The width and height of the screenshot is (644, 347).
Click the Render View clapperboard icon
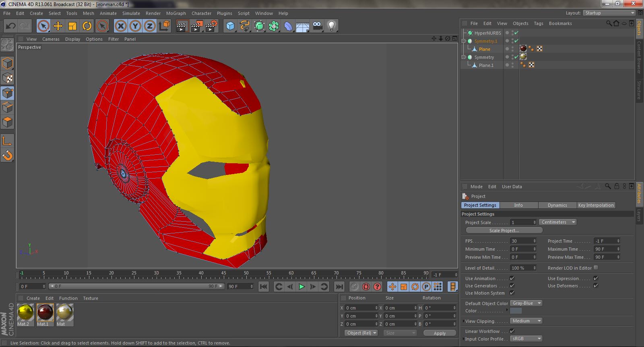(182, 26)
